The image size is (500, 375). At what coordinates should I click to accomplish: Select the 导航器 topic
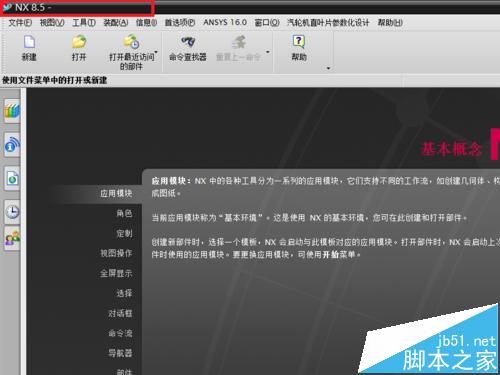coord(120,353)
